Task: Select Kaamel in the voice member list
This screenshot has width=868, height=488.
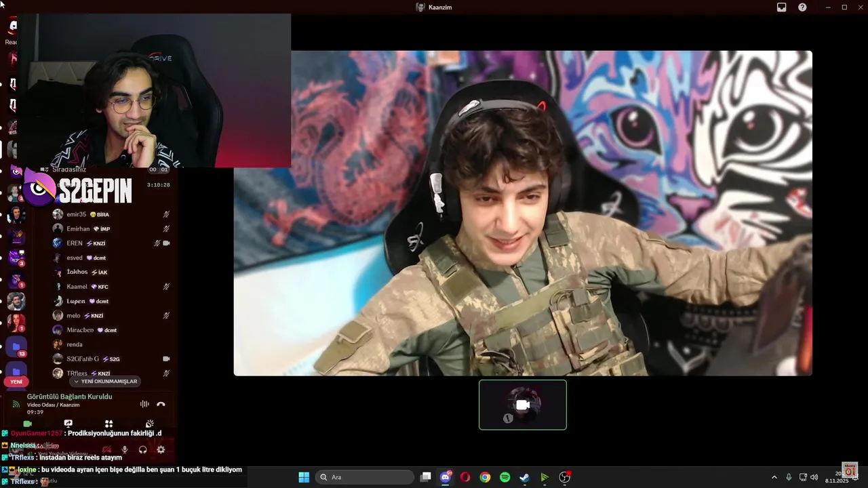Action: pyautogui.click(x=112, y=287)
